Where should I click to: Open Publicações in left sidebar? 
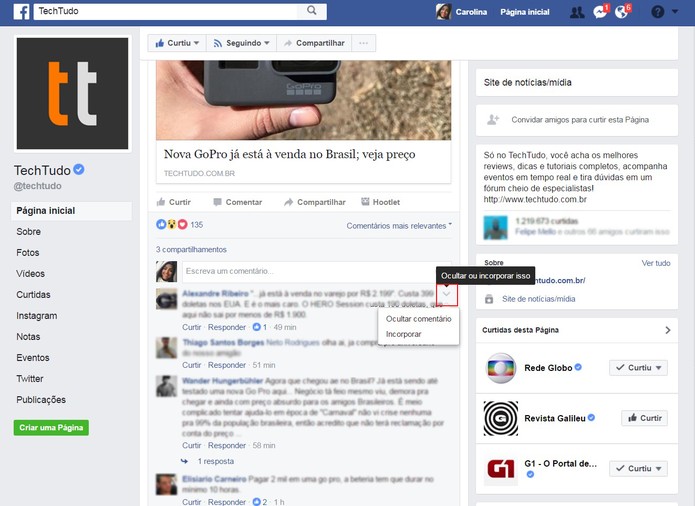pyautogui.click(x=41, y=400)
